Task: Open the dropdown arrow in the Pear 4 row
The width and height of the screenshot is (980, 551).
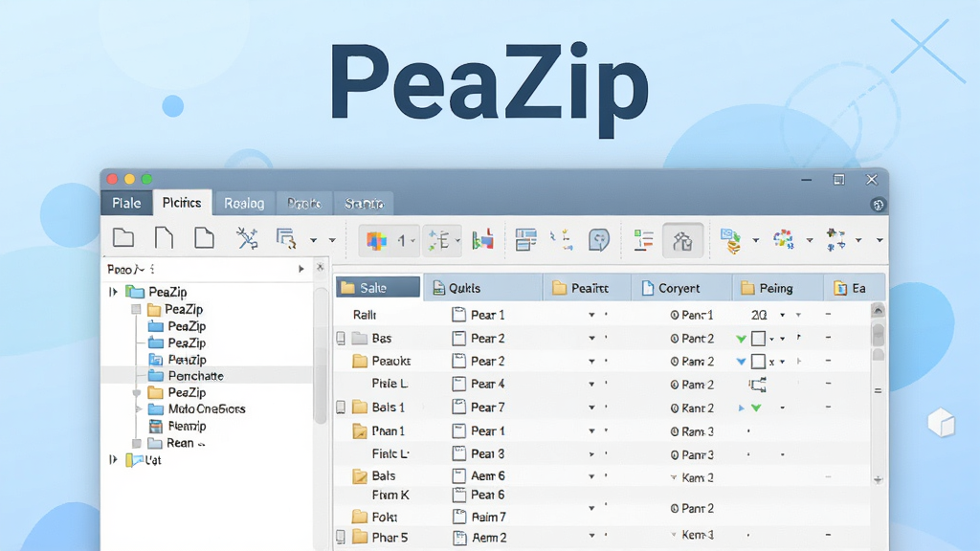Action: pyautogui.click(x=591, y=385)
